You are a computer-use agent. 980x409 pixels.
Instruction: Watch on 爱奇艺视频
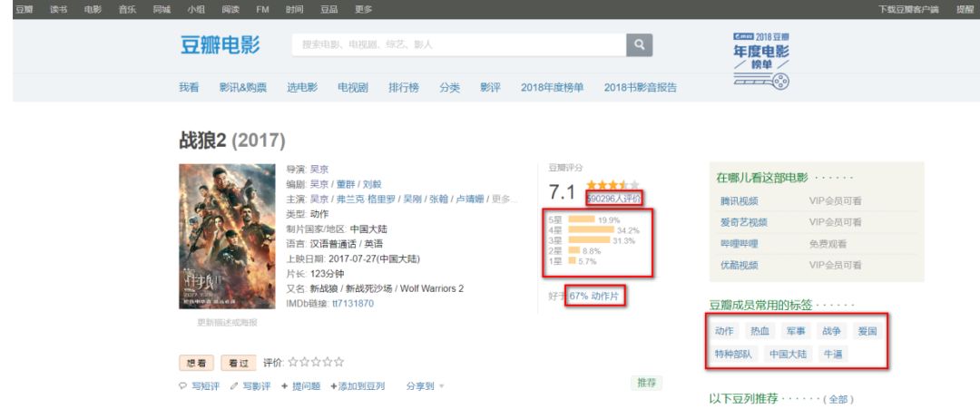tap(744, 222)
